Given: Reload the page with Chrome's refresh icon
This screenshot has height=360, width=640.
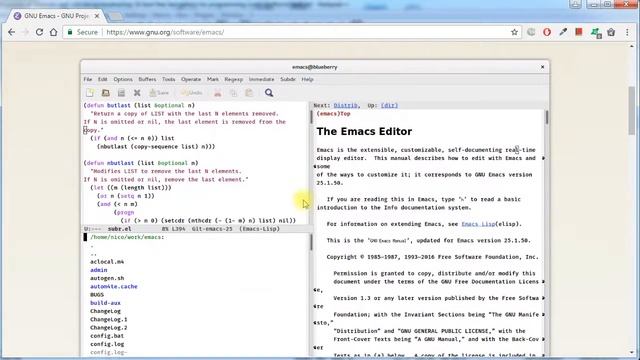Looking at the screenshot, I should click(x=39, y=32).
